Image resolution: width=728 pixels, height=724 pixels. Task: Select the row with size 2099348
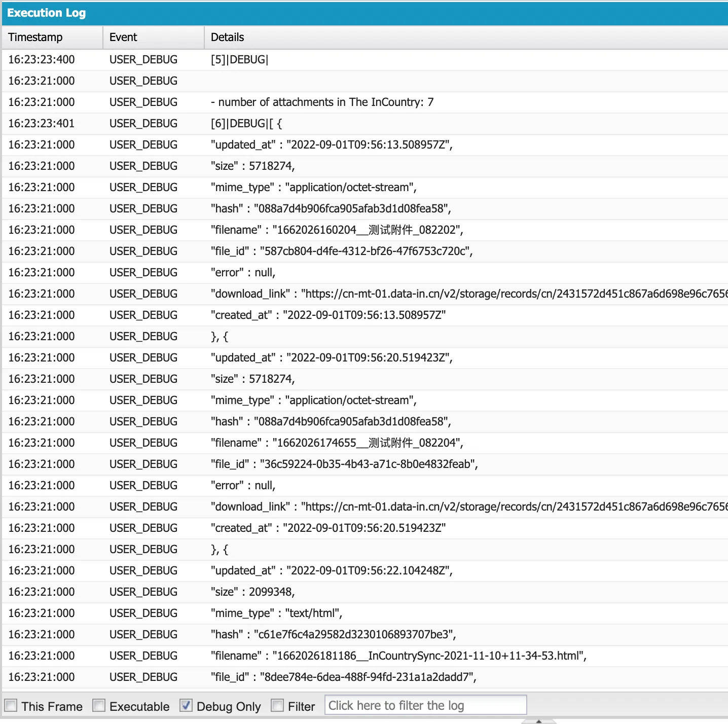pyautogui.click(x=252, y=592)
